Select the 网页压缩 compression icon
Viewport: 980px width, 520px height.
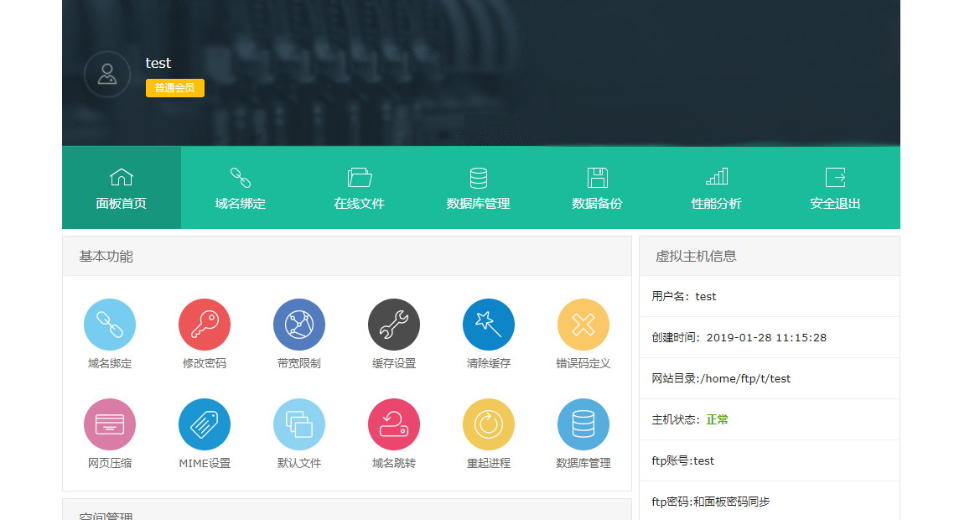coord(109,424)
